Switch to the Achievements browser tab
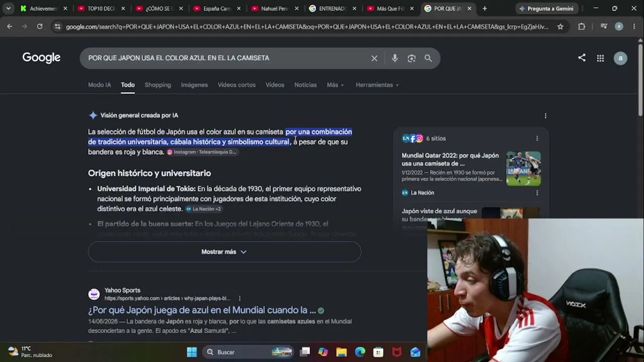 click(44, 9)
